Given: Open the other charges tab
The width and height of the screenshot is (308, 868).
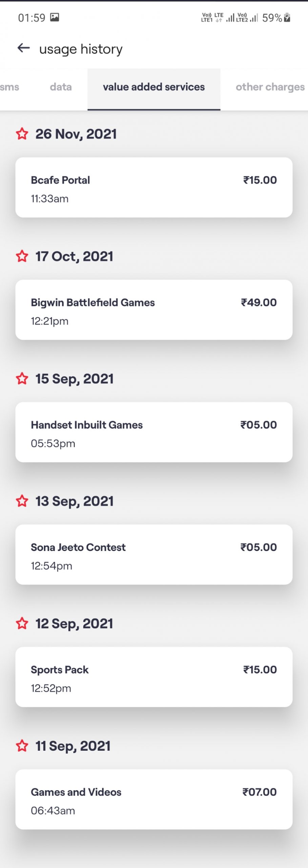Looking at the screenshot, I should (270, 87).
